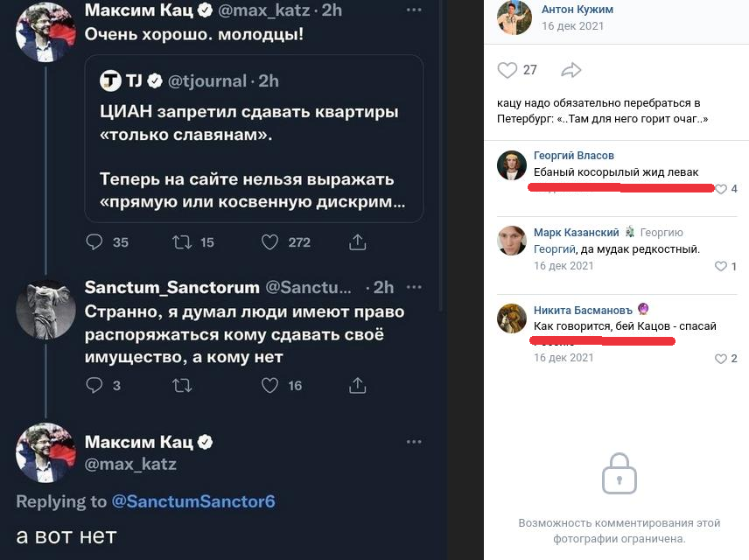
Task: Click Георгий Власов's comment avatar
Action: click(x=512, y=165)
